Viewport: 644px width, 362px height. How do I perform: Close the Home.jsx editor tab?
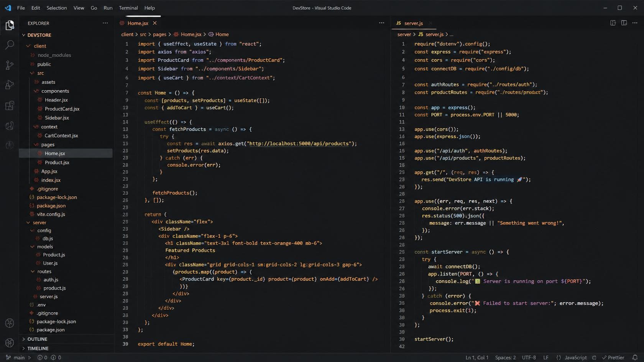point(154,23)
